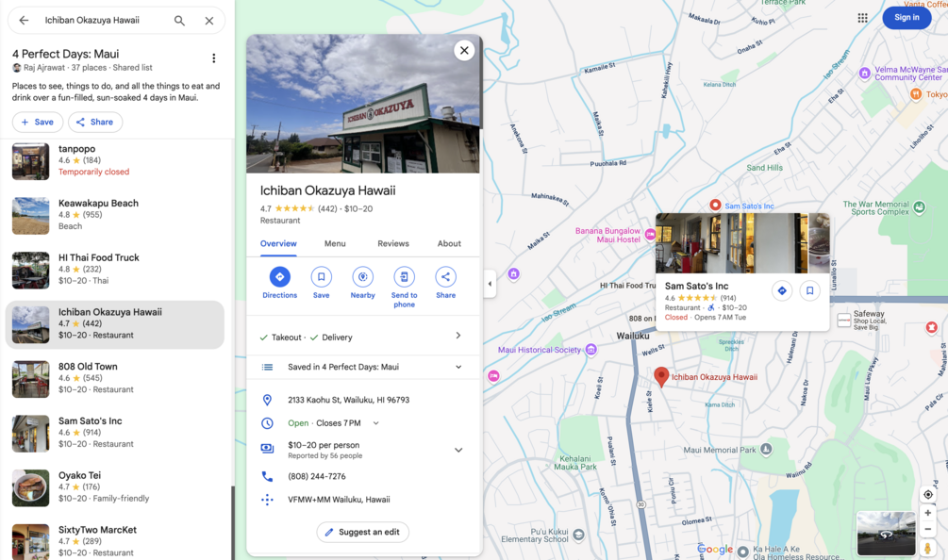Share the 4 Perfect Days list

(x=95, y=122)
